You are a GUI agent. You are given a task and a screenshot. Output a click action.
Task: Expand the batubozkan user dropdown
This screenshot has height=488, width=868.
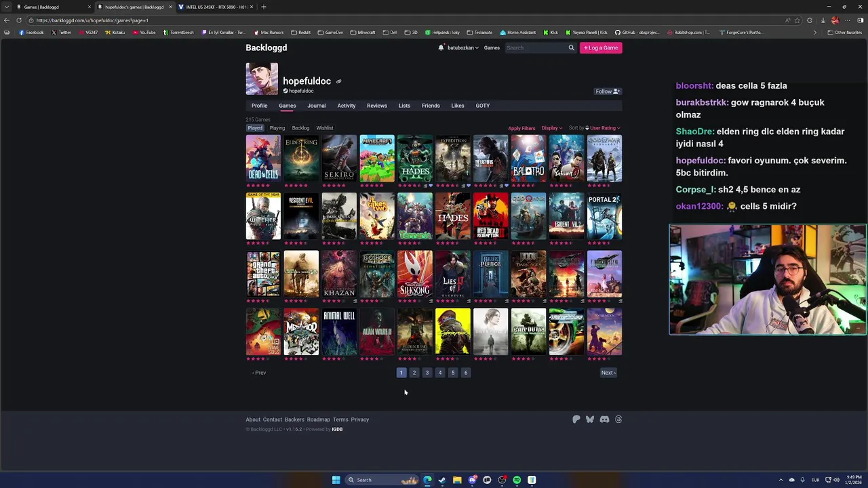tap(462, 47)
